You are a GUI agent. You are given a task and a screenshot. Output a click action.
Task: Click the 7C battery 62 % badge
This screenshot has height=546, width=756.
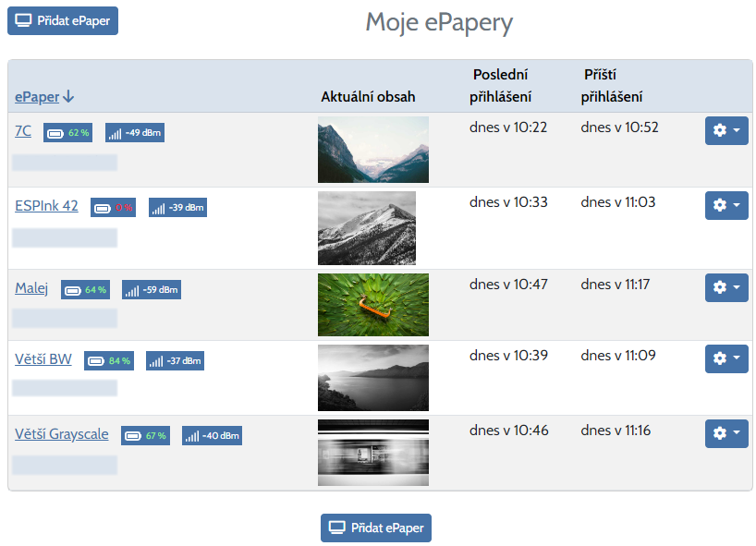click(x=68, y=132)
